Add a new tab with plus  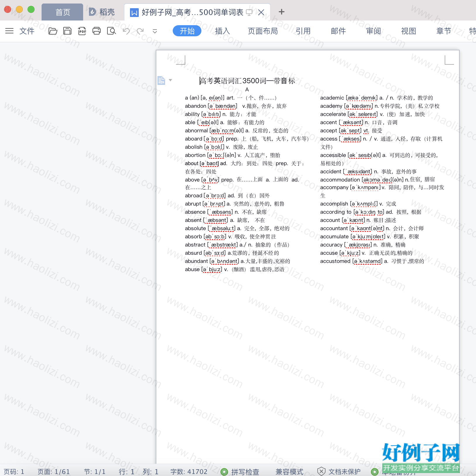[x=282, y=12]
